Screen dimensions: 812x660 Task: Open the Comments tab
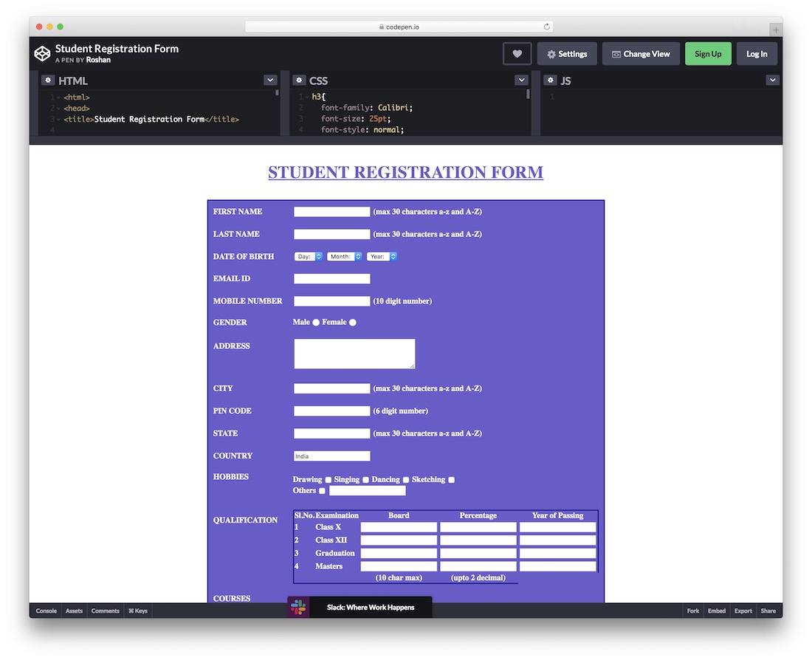click(x=105, y=611)
